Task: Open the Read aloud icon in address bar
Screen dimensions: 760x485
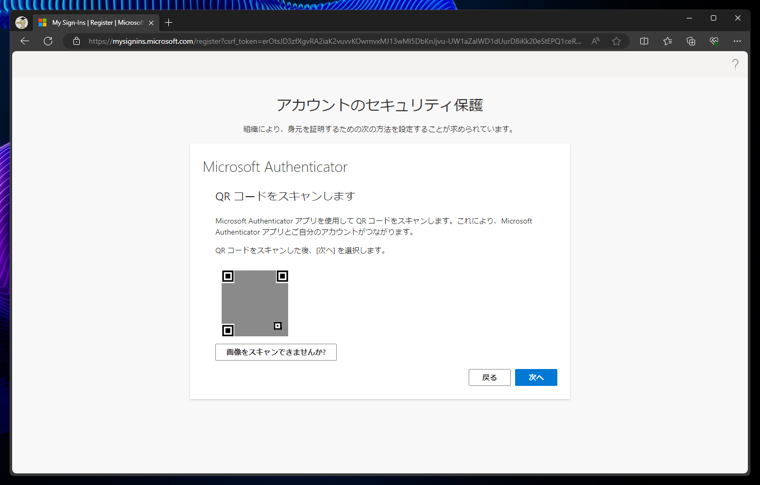Action: coord(596,41)
